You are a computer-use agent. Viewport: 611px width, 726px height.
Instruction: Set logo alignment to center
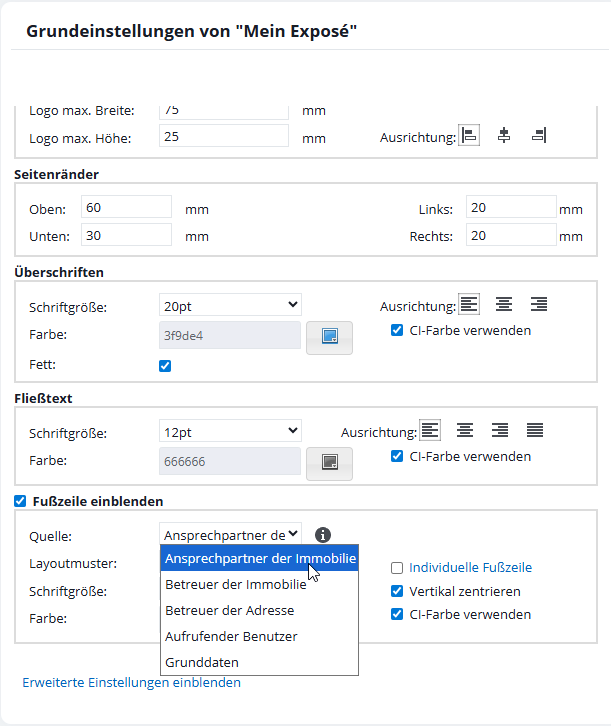(504, 136)
